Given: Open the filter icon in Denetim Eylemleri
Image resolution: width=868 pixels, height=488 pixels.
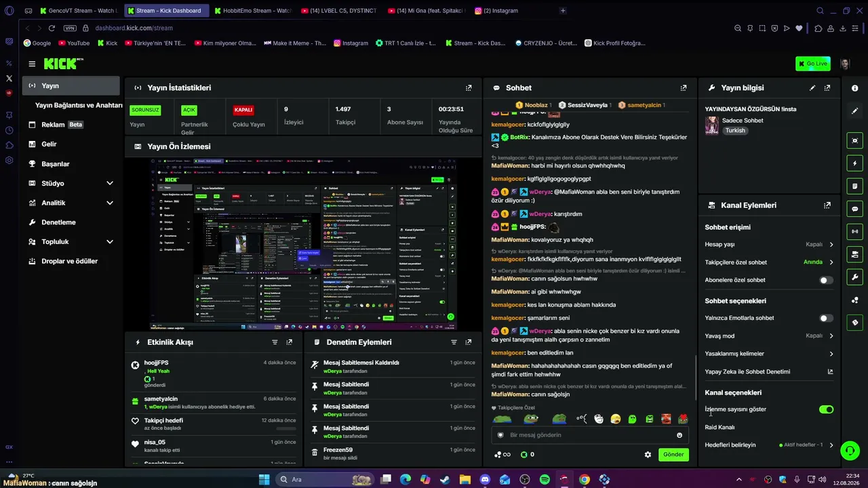Looking at the screenshot, I should click(454, 342).
